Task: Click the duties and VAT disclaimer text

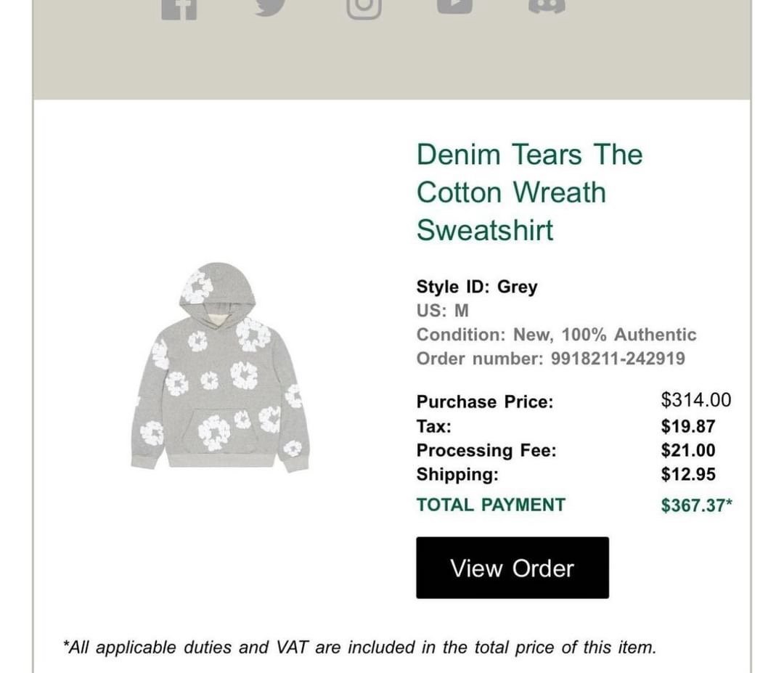Action: click(360, 648)
